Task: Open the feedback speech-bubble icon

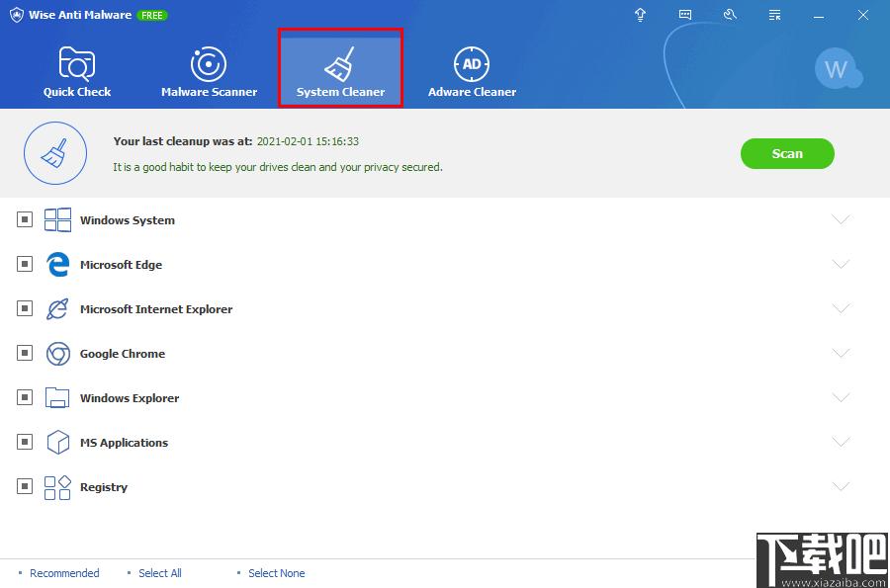Action: coord(685,15)
